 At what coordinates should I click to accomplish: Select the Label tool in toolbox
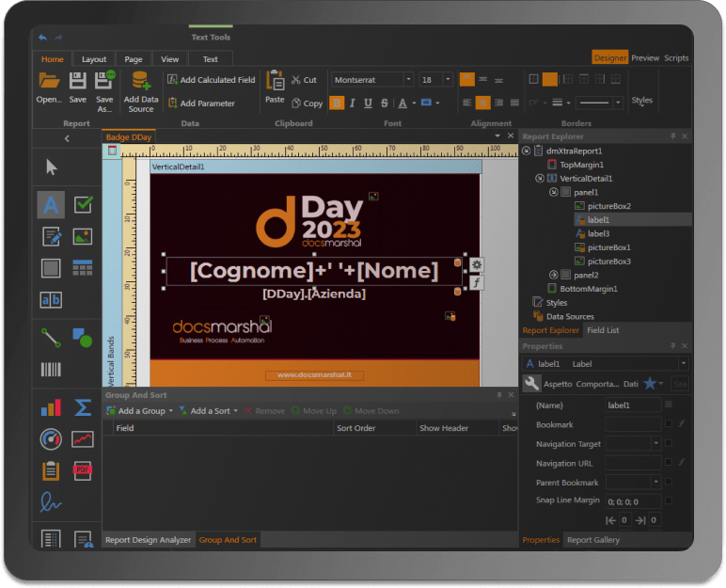[x=51, y=204]
